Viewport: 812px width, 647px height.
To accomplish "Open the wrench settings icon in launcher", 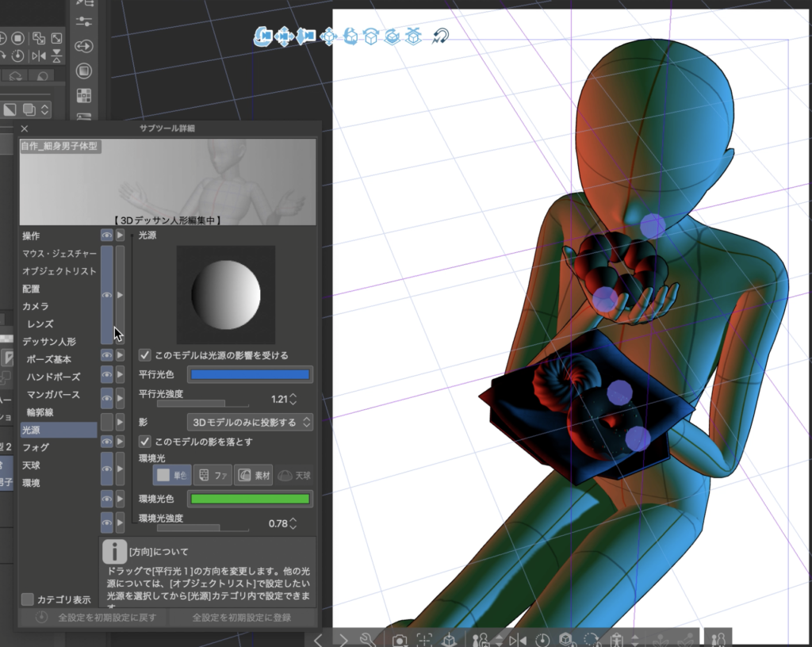I will pyautogui.click(x=367, y=639).
